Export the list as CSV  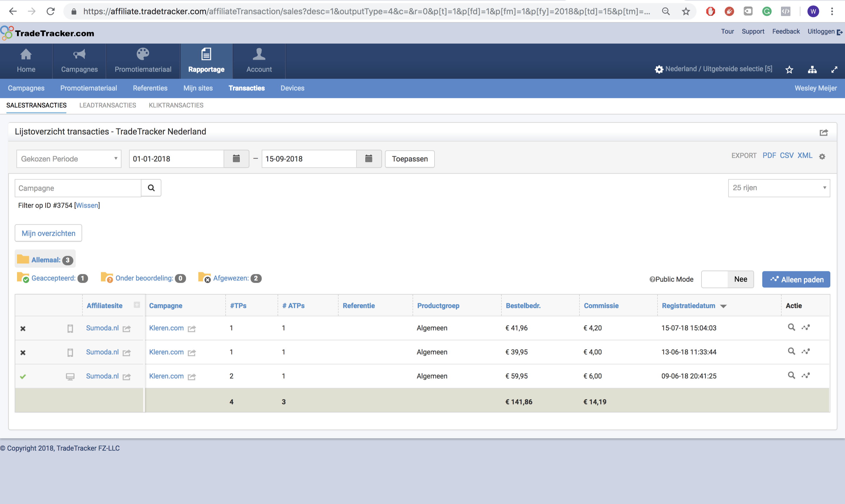coord(786,155)
